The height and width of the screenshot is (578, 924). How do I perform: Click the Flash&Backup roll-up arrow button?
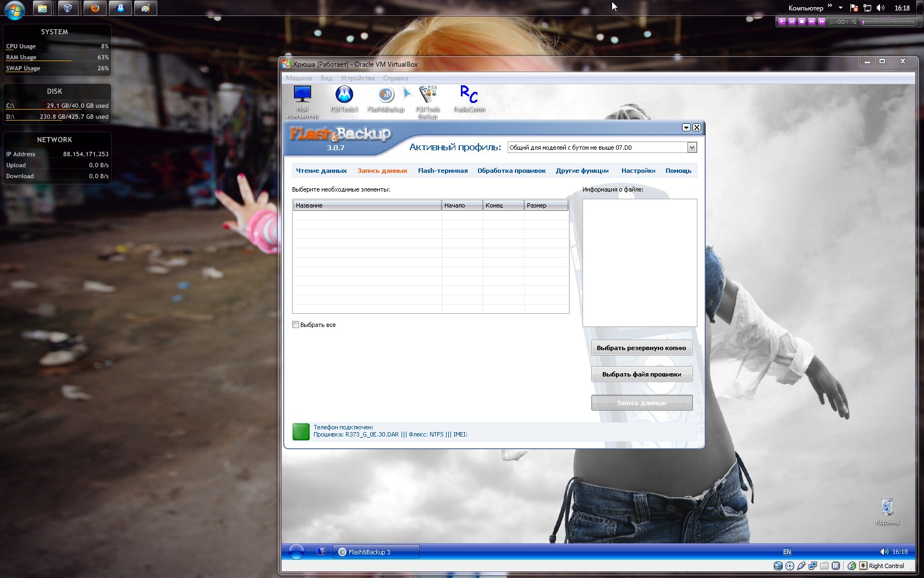pos(686,128)
